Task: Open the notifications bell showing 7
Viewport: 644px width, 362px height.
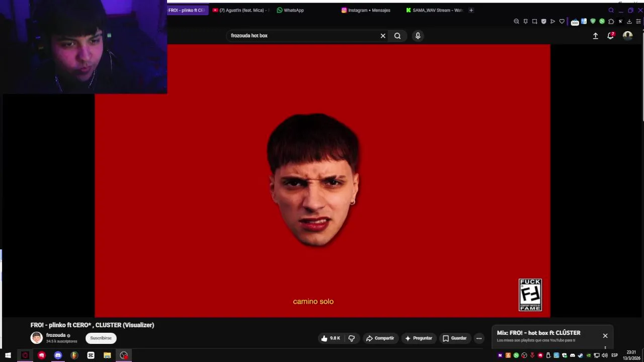Action: [610, 36]
